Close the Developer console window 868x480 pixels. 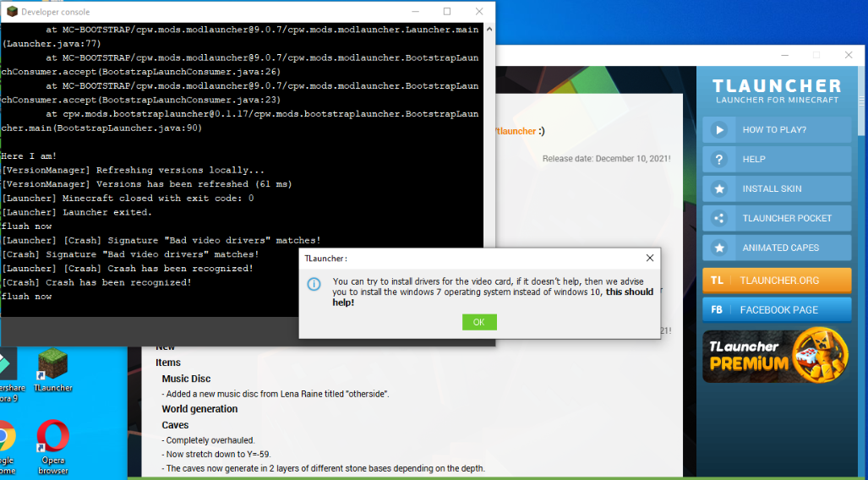[x=479, y=12]
